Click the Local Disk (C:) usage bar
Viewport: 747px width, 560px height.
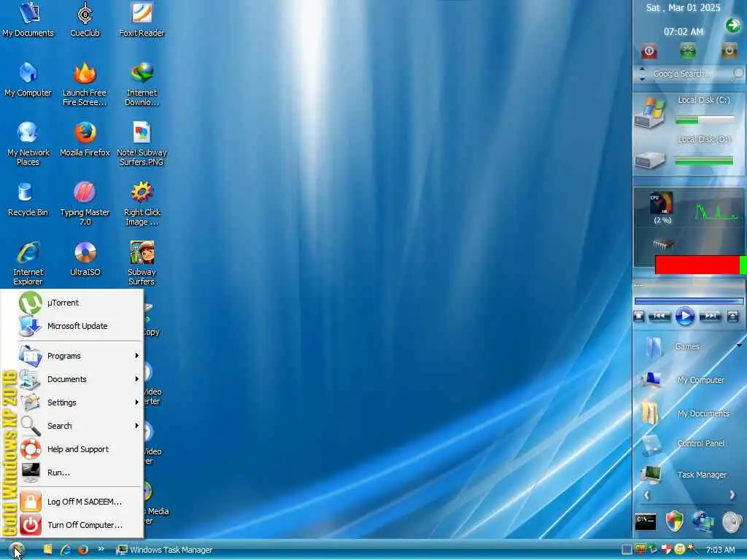pos(704,120)
